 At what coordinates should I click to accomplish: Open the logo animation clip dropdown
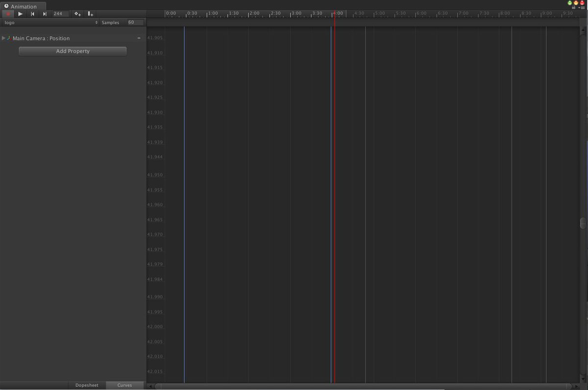[50, 23]
